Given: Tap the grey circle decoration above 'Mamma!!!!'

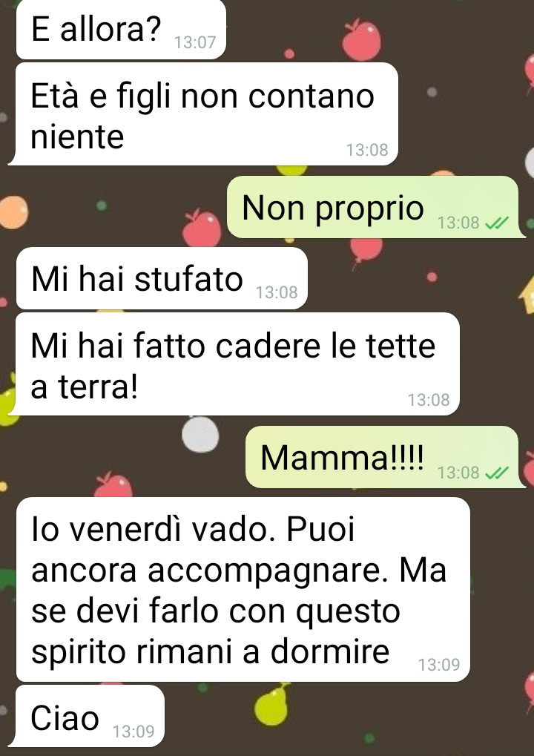Looking at the screenshot, I should (200, 434).
